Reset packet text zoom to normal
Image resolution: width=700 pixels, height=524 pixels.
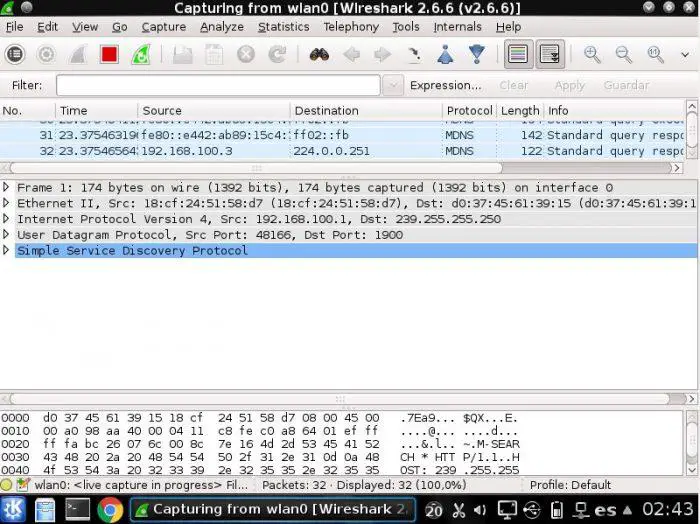point(655,54)
